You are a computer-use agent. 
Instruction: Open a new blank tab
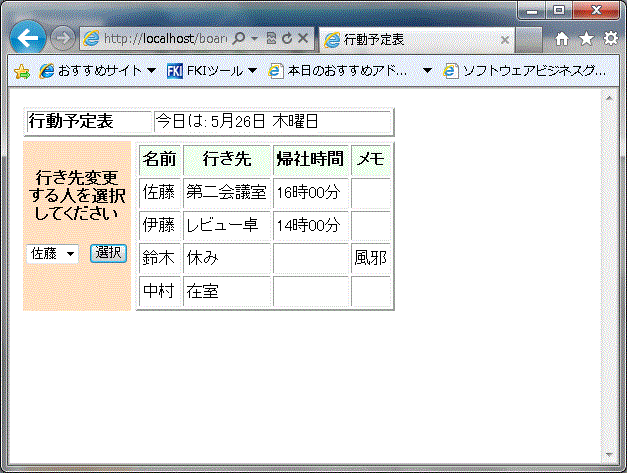click(x=528, y=40)
